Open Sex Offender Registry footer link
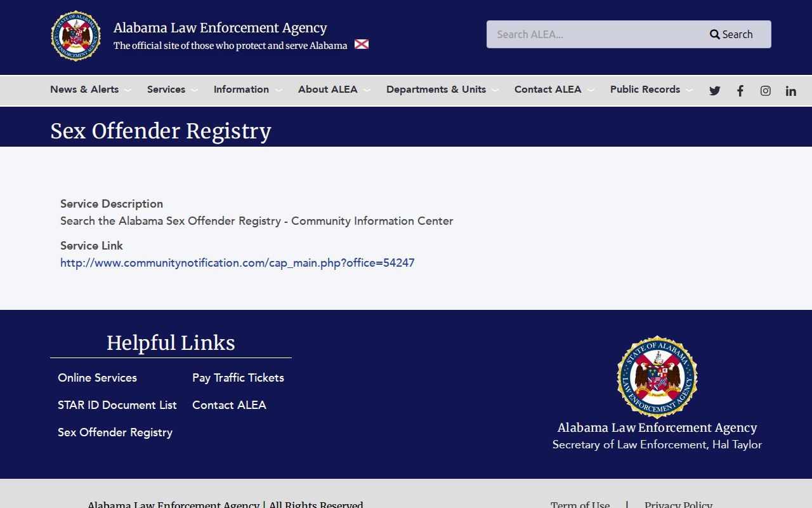The height and width of the screenshot is (508, 812). [x=115, y=432]
